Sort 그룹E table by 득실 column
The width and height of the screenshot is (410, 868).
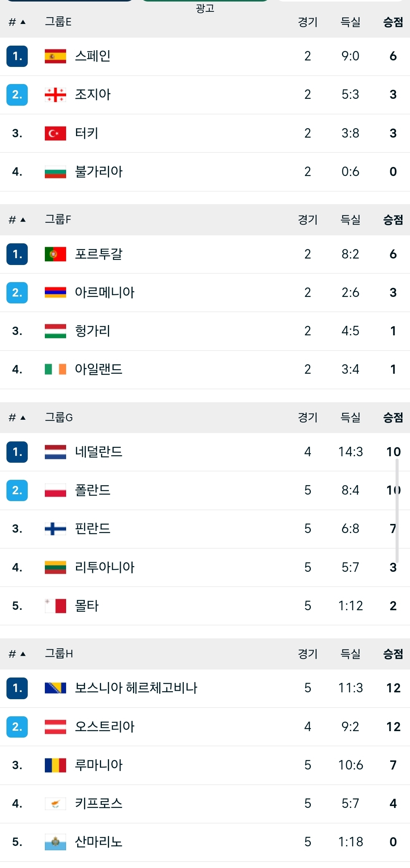click(350, 22)
